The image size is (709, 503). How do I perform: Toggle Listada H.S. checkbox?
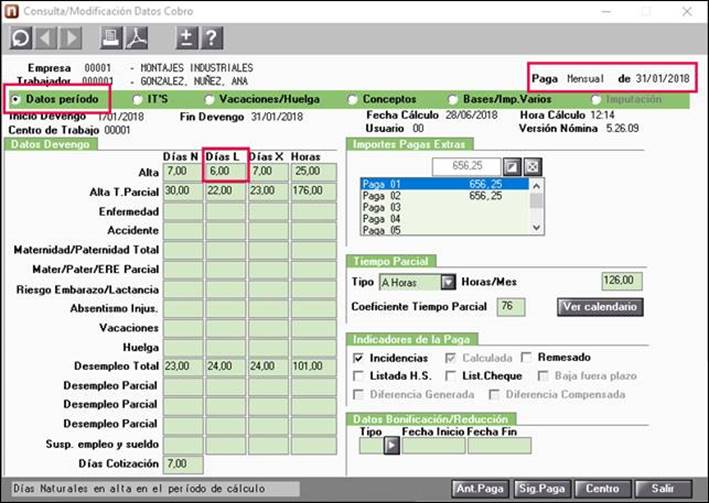[x=358, y=376]
